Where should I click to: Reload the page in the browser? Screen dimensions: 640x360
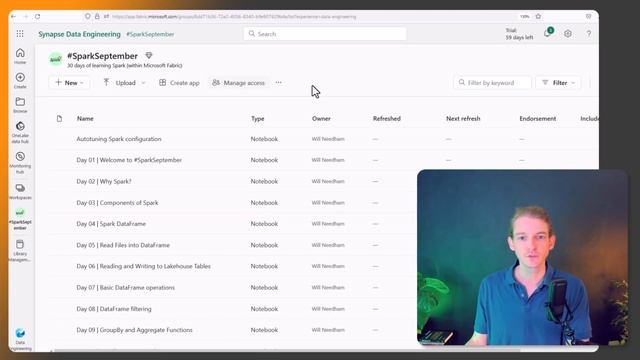37,16
